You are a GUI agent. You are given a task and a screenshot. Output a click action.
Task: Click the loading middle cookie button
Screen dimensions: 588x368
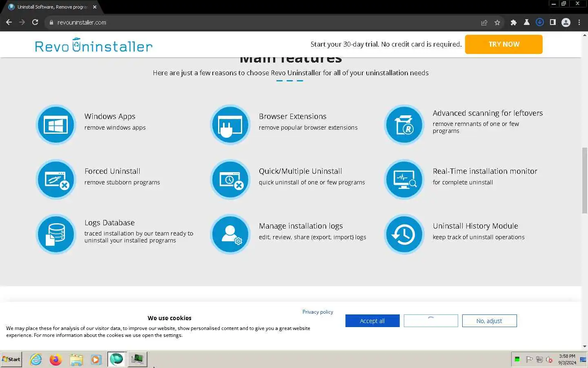pyautogui.click(x=431, y=321)
